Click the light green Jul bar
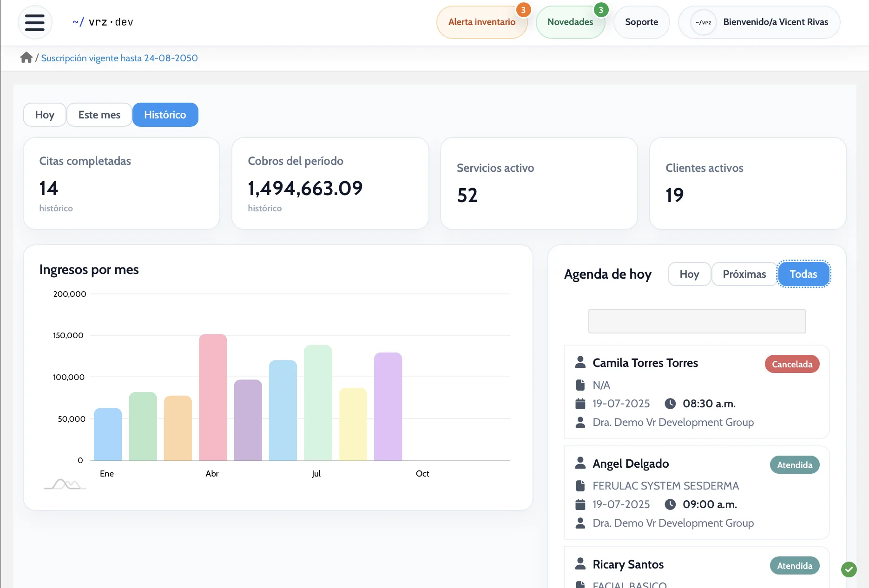 tap(318, 403)
